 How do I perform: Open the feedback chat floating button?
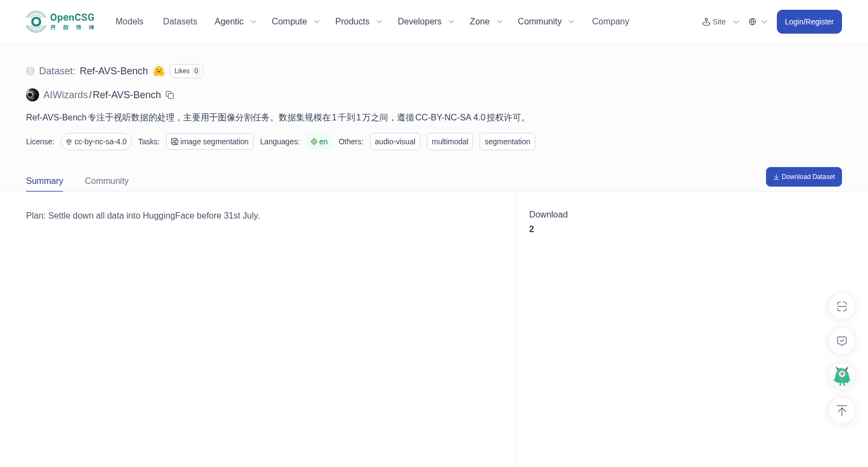point(842,341)
